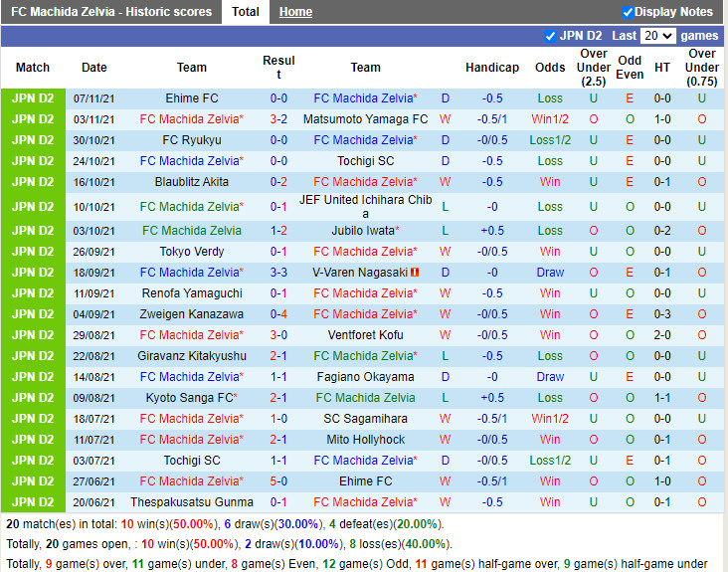The width and height of the screenshot is (728, 572).
Task: Click the 8 loss(es)(40.00%) summary text
Action: pos(400,544)
